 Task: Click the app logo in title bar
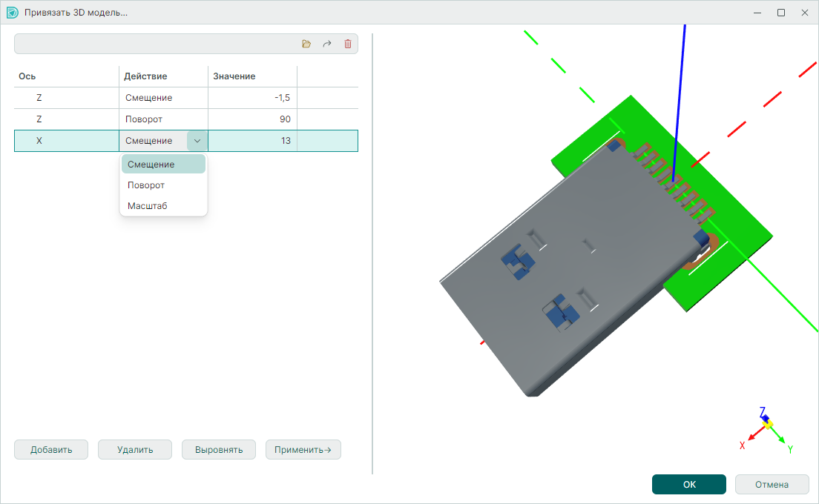tap(12, 13)
